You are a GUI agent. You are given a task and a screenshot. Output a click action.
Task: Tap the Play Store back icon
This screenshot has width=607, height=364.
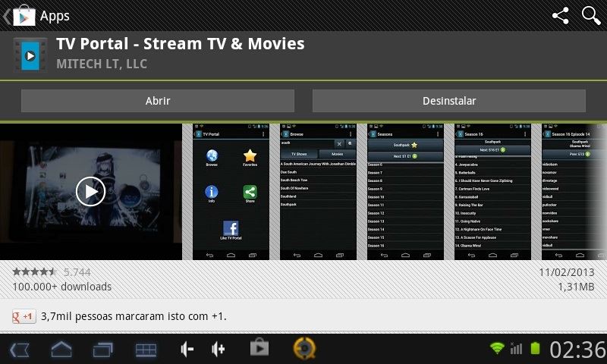(x=20, y=15)
